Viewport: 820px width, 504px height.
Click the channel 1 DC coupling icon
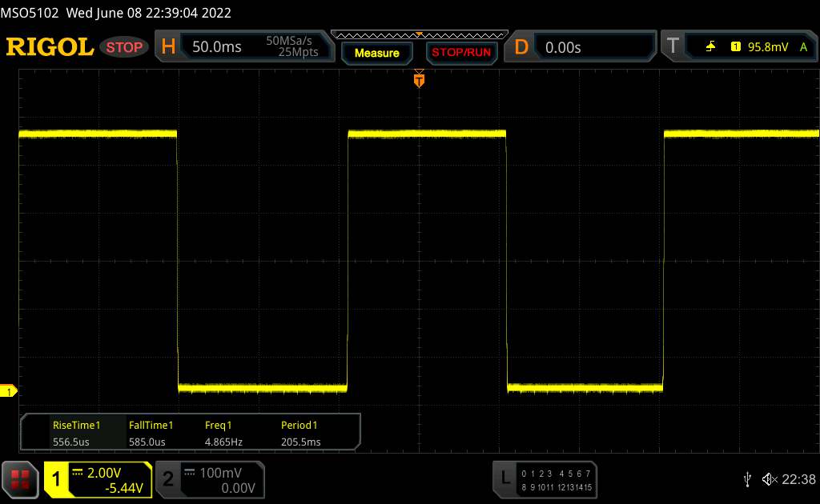pos(78,473)
